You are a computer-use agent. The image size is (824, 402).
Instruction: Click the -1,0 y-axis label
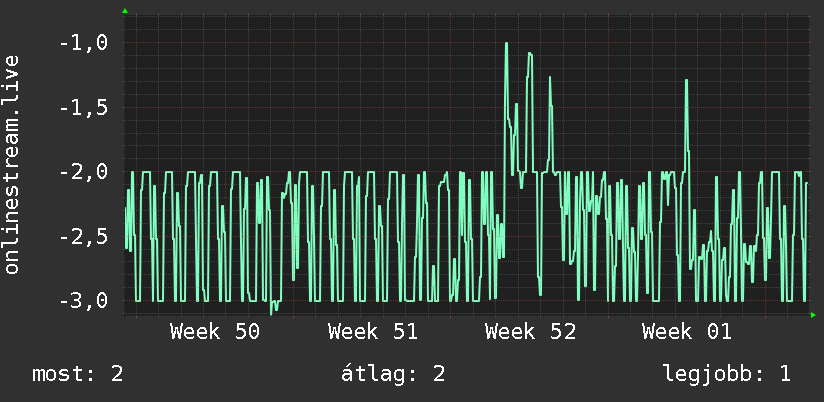[83, 43]
